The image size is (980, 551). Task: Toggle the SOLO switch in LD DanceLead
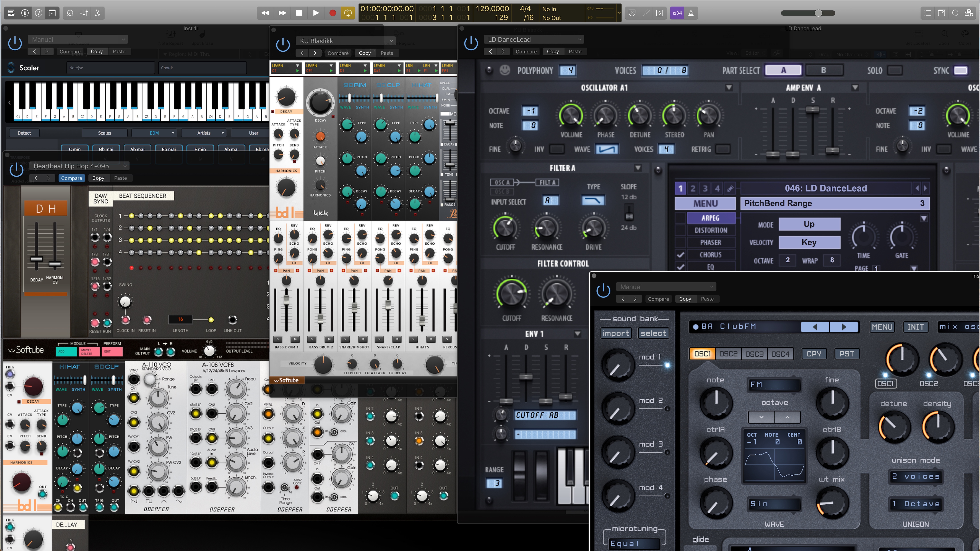click(x=894, y=70)
